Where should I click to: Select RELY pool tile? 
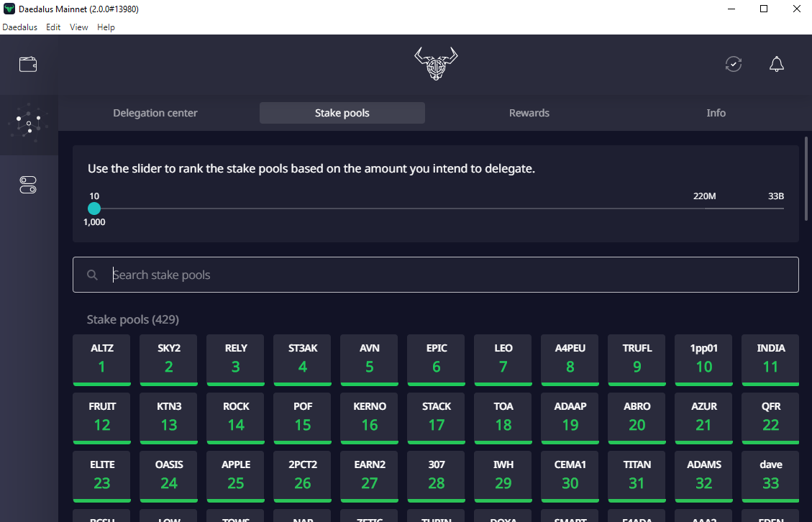(x=236, y=360)
